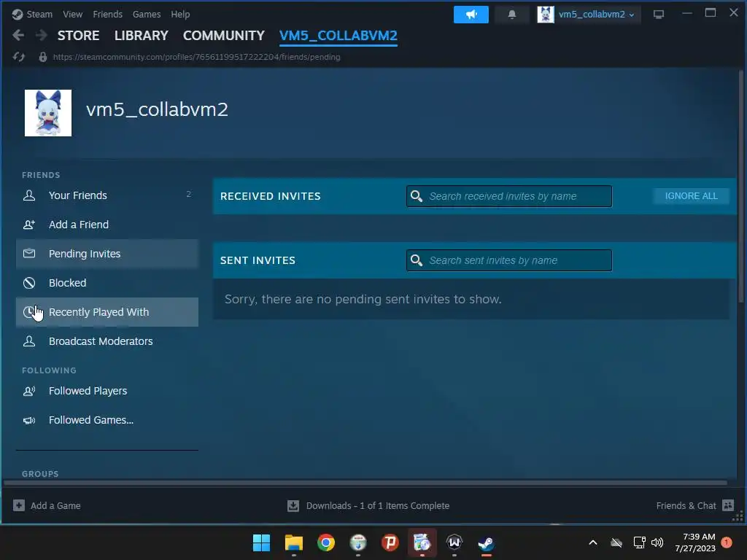
Task: Focus the received invites search field
Action: 508,196
